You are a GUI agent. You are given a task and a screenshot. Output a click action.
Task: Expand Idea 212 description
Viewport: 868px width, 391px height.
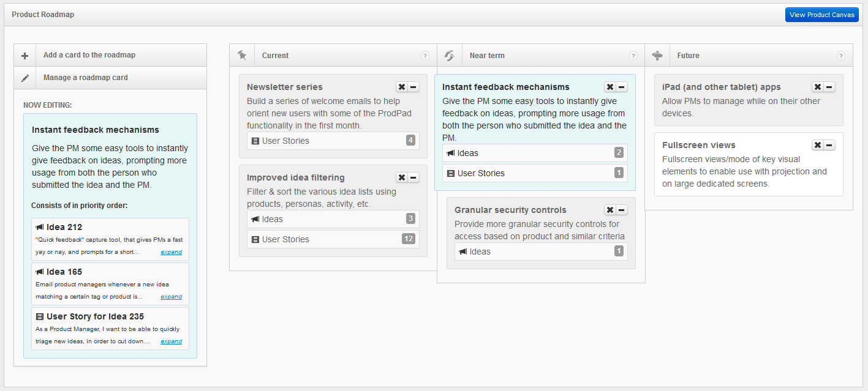coord(172,252)
